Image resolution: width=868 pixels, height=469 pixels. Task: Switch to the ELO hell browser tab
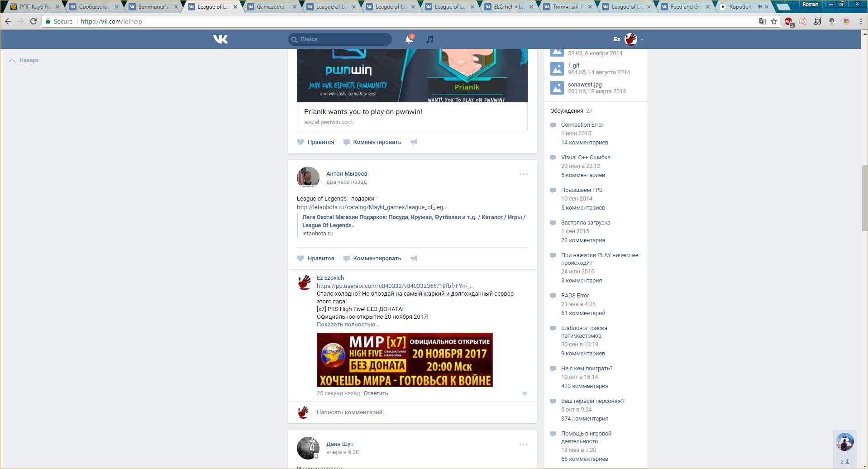point(508,7)
